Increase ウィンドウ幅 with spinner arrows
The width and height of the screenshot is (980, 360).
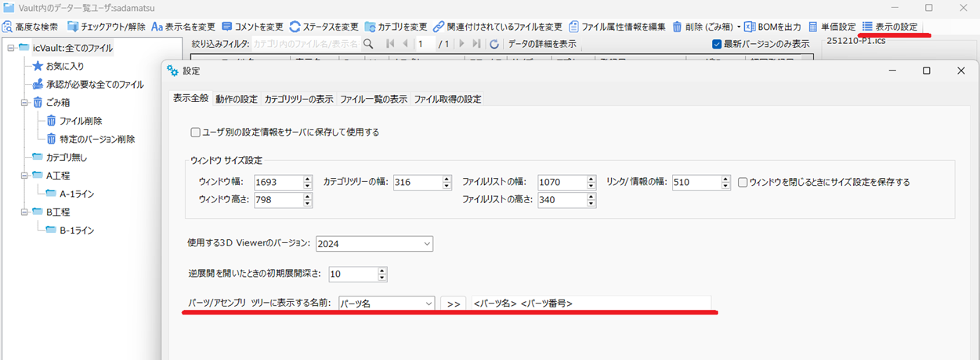pyautogui.click(x=308, y=179)
